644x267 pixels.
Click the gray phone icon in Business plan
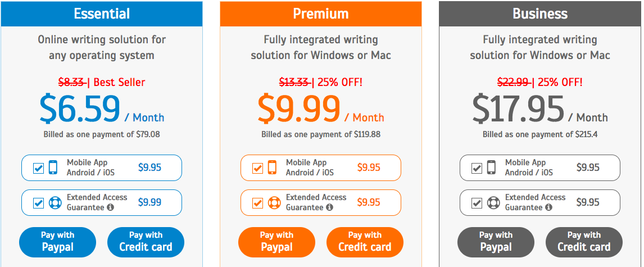tap(491, 168)
